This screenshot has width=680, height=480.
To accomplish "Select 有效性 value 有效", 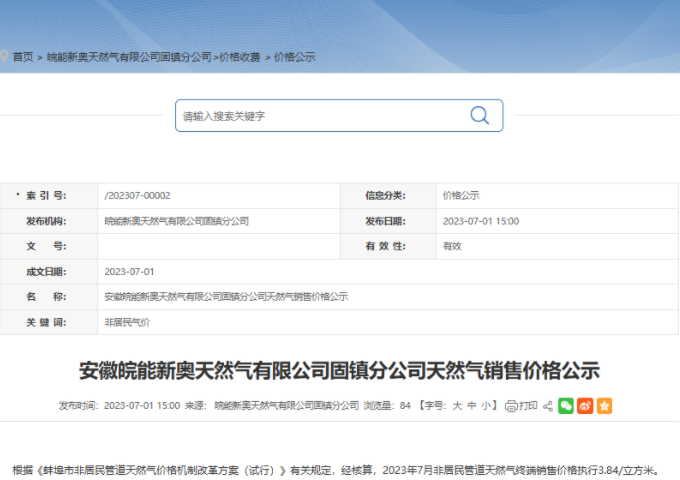I will pyautogui.click(x=452, y=246).
